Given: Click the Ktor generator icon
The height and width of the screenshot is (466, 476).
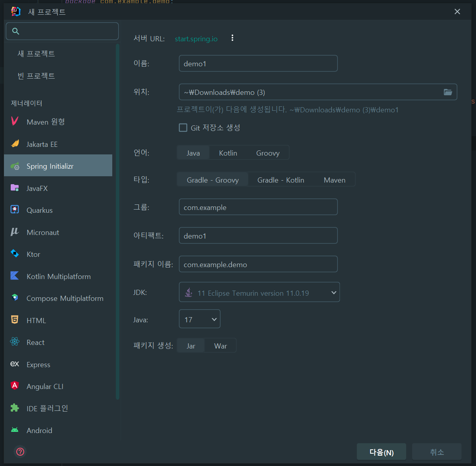Looking at the screenshot, I should click(15, 254).
